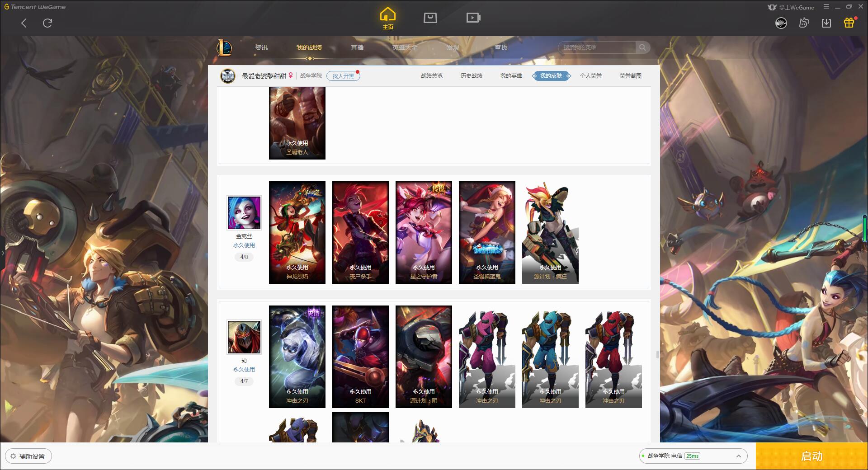Open the 我的战绩 tab
The height and width of the screenshot is (470, 868).
point(309,47)
